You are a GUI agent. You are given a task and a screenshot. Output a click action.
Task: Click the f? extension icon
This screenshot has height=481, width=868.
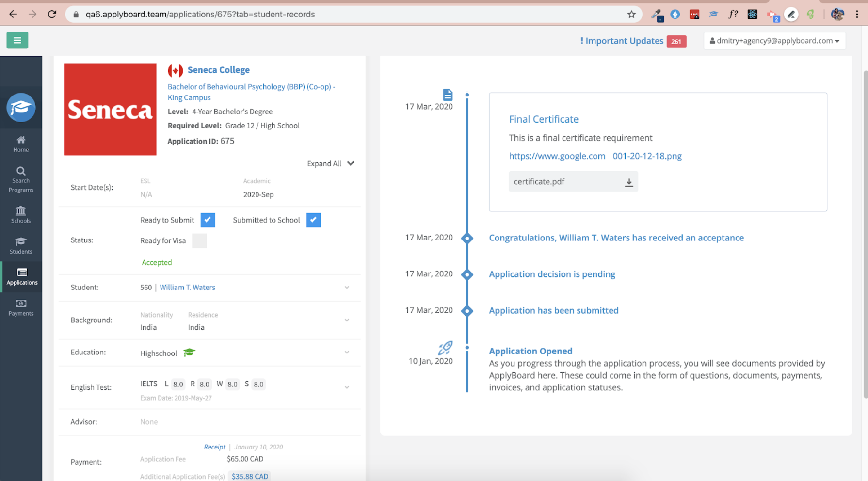point(733,14)
